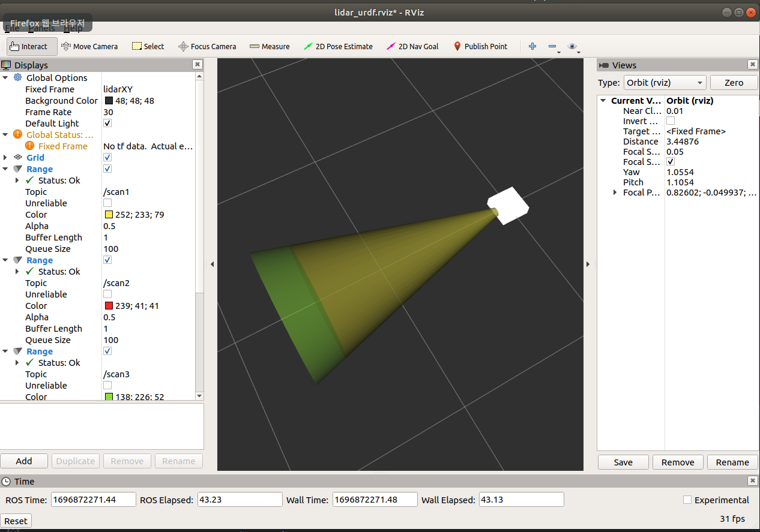Collapse the Global Status tree node
The image size is (760, 532).
coord(5,134)
